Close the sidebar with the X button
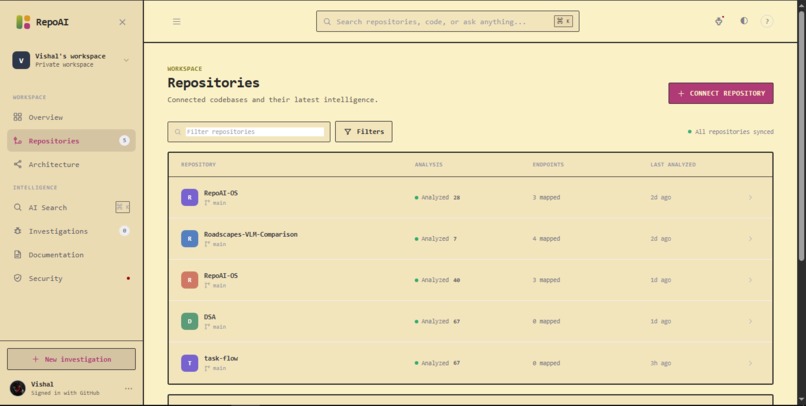Image resolution: width=806 pixels, height=406 pixels. pyautogui.click(x=122, y=22)
